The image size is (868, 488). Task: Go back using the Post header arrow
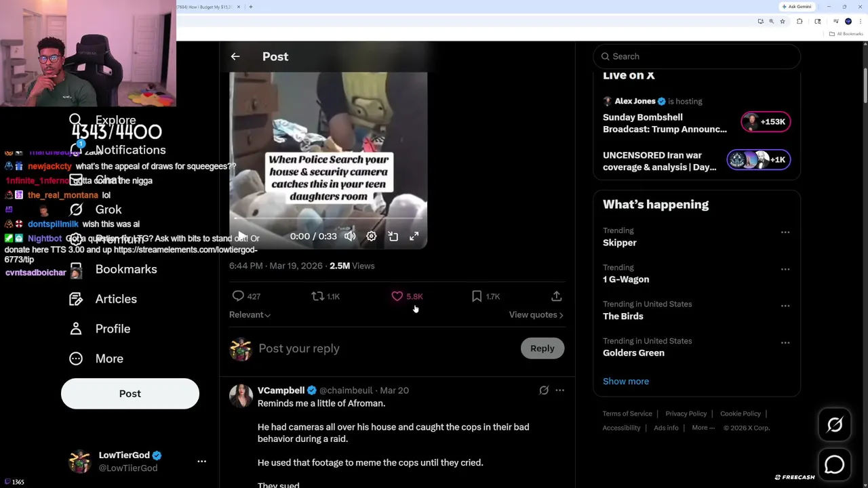tap(235, 56)
